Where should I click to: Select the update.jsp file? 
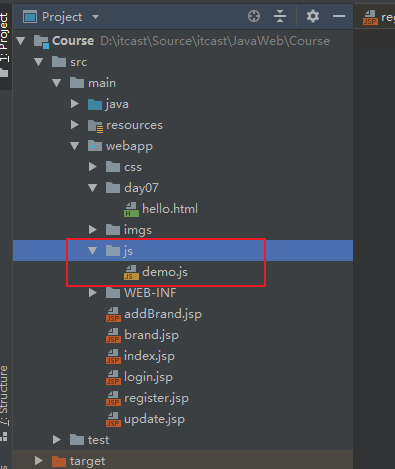[x=145, y=419]
